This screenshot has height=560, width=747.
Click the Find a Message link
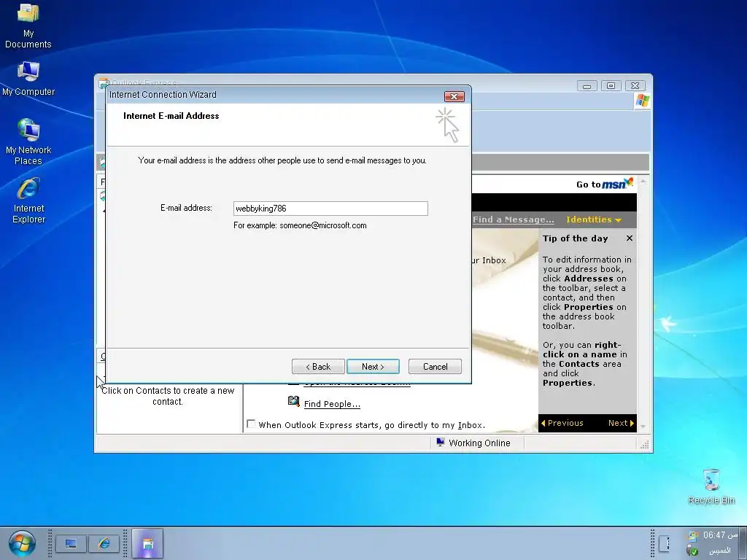point(514,219)
